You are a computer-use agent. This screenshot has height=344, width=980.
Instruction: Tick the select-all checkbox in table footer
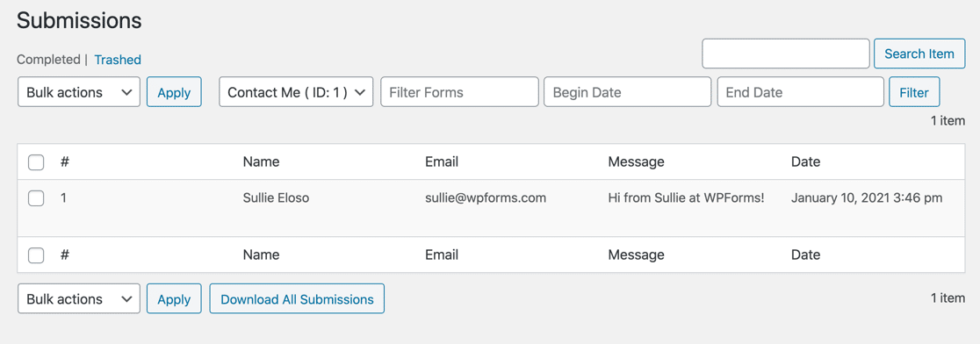coord(36,254)
